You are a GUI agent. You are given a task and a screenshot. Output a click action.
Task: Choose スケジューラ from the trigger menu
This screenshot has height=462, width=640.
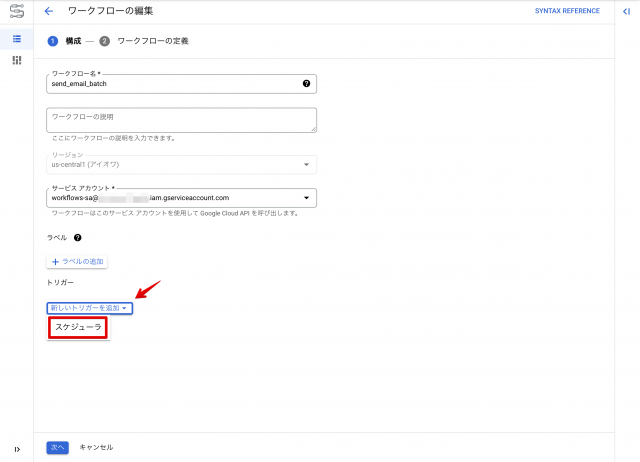tap(78, 327)
